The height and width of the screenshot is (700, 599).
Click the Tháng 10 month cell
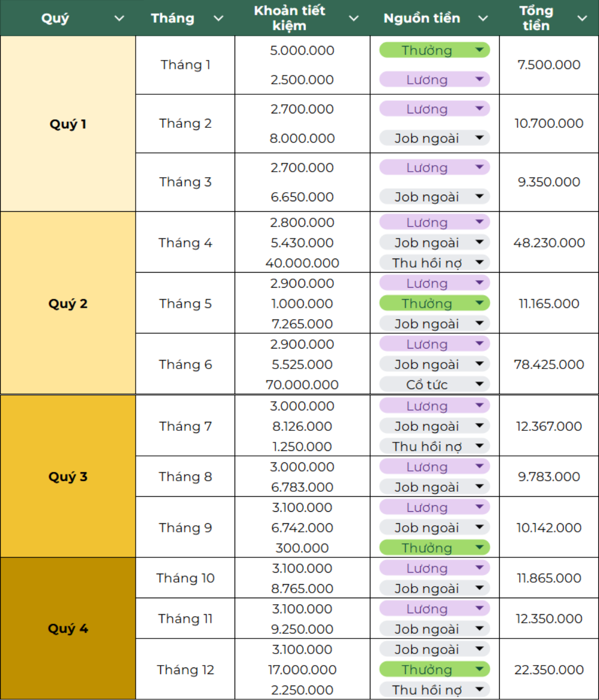(185, 578)
